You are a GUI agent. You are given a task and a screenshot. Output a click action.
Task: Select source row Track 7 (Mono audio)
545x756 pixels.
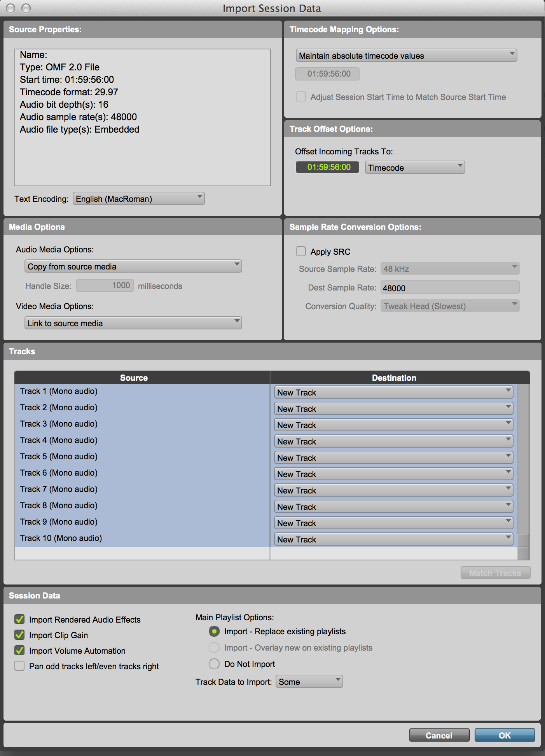(x=142, y=490)
